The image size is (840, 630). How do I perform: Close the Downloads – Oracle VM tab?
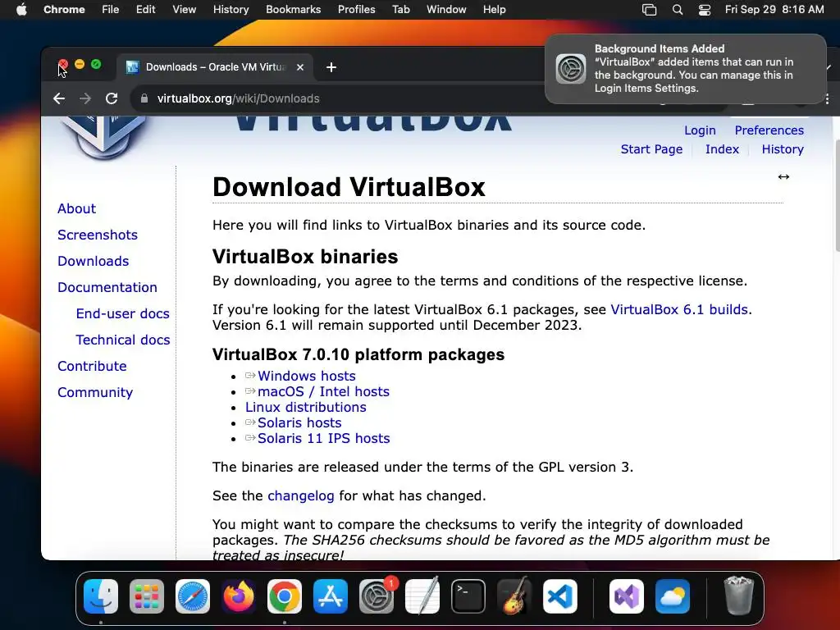[x=300, y=67]
